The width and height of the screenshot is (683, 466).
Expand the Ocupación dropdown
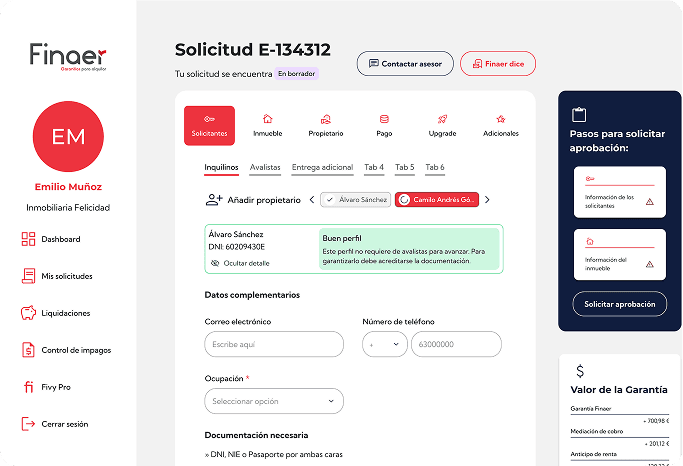pyautogui.click(x=273, y=401)
